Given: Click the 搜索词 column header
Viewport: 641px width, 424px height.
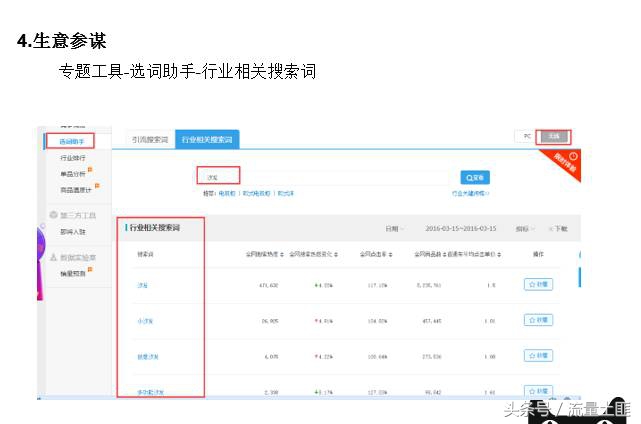Looking at the screenshot, I should point(145,254).
